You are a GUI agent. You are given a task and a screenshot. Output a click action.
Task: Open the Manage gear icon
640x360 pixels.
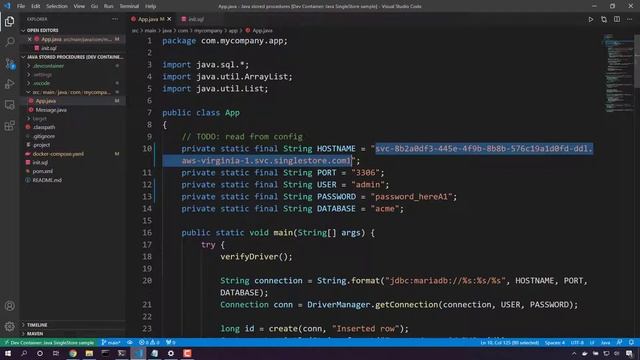[x=10, y=326]
